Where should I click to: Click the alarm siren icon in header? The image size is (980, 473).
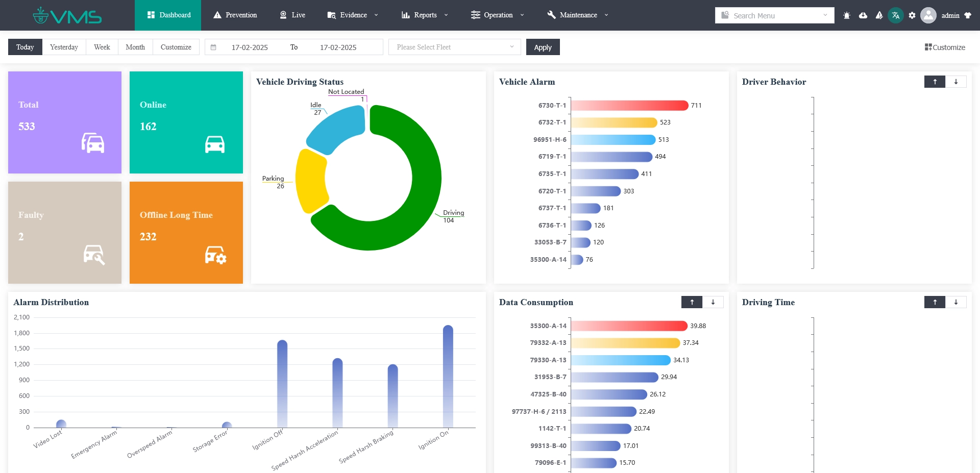[847, 15]
